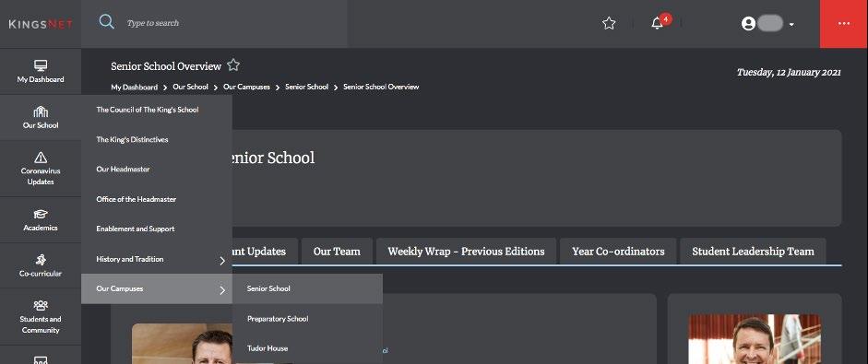
Task: Click 'My Dashboard' breadcrumb link
Action: (x=134, y=87)
